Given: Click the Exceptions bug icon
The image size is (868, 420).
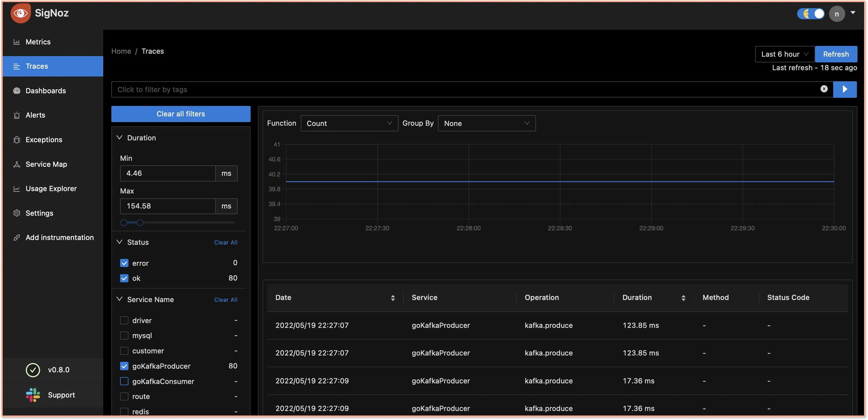Looking at the screenshot, I should [x=17, y=140].
